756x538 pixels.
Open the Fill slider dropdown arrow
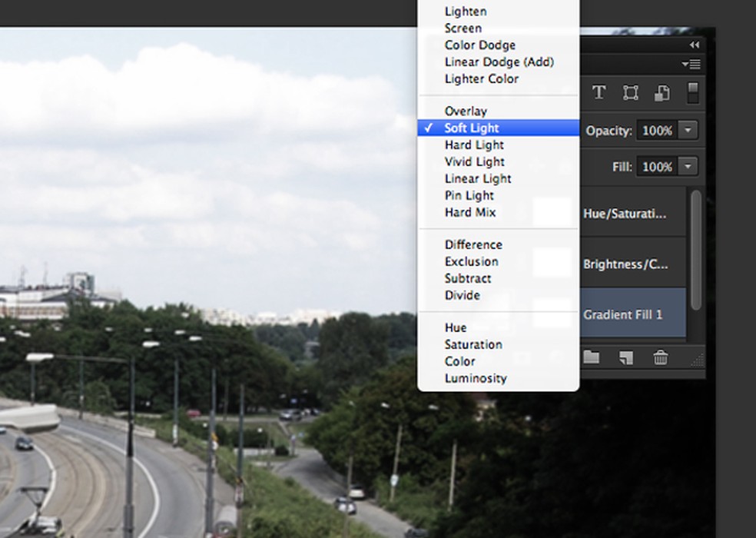688,167
